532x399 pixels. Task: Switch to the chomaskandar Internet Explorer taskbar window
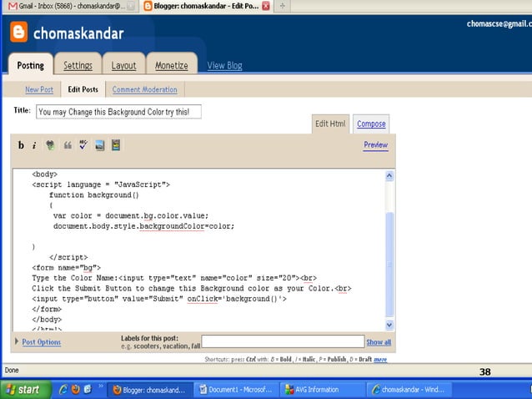pos(409,390)
